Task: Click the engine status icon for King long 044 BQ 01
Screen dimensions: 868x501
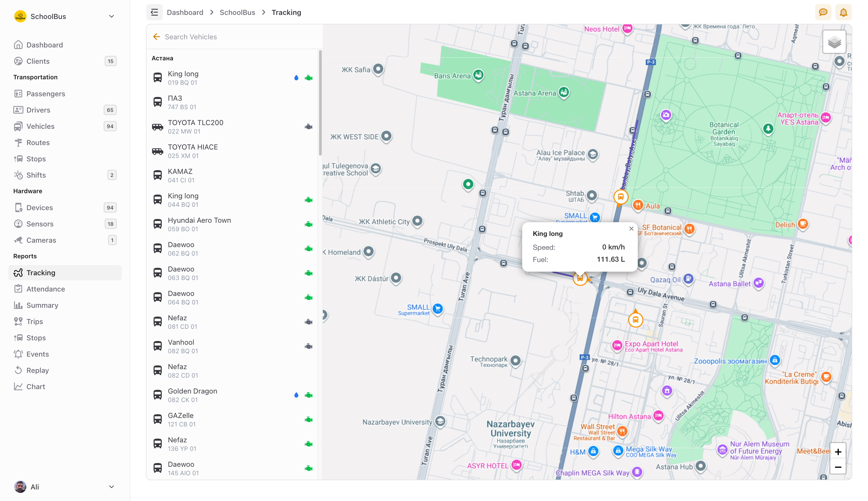Action: tap(309, 199)
